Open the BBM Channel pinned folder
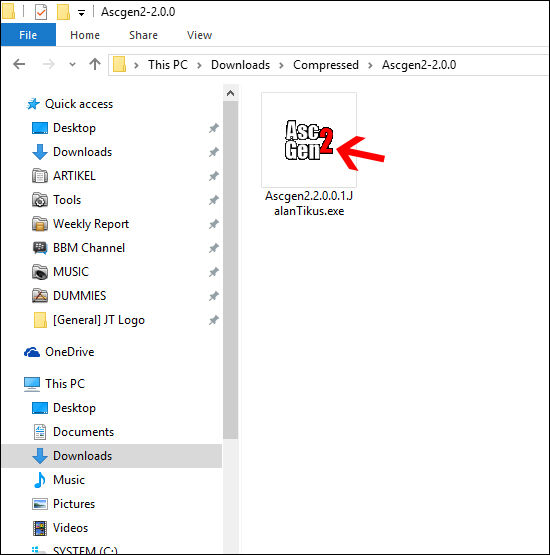 click(89, 248)
